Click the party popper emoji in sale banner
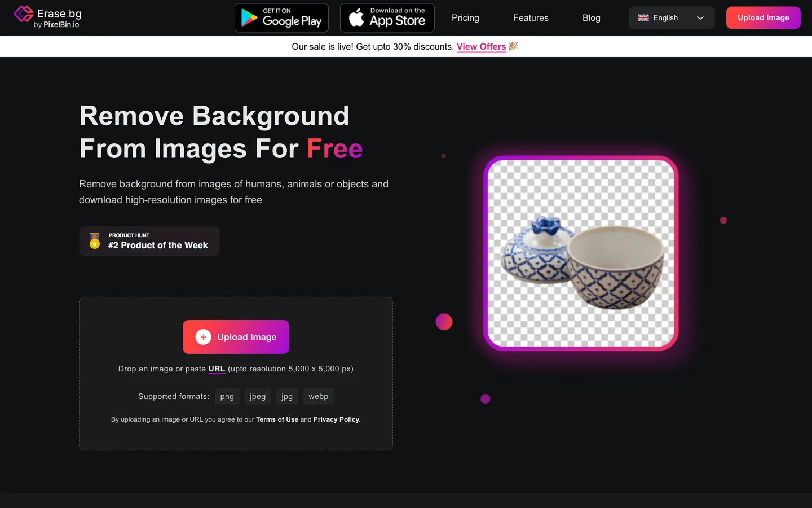This screenshot has height=508, width=812. click(513, 46)
